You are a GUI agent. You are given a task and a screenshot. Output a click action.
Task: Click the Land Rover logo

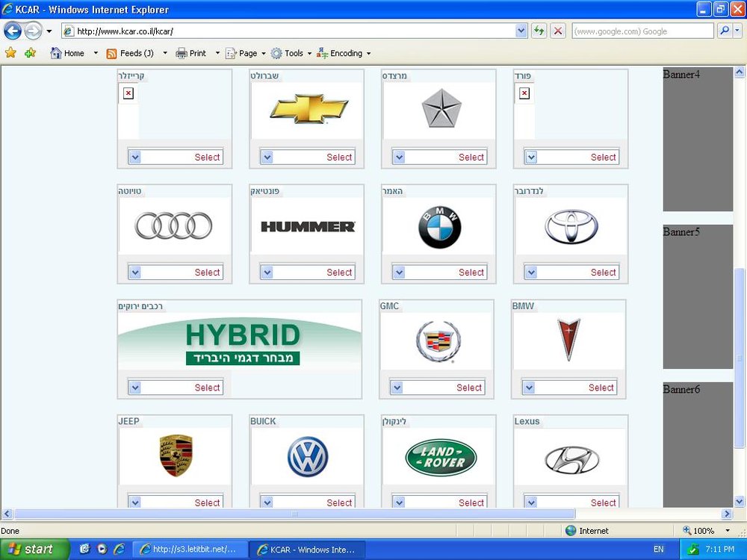pyautogui.click(x=441, y=457)
